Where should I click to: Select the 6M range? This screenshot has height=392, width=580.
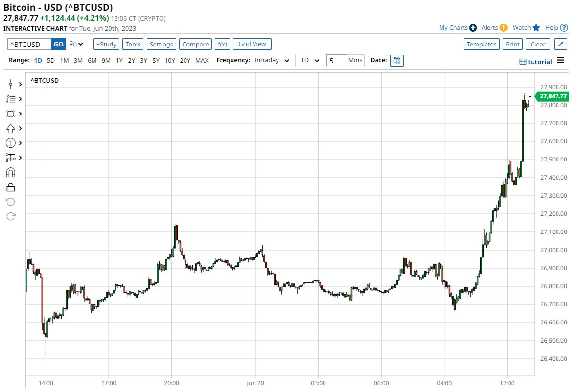[x=92, y=60]
